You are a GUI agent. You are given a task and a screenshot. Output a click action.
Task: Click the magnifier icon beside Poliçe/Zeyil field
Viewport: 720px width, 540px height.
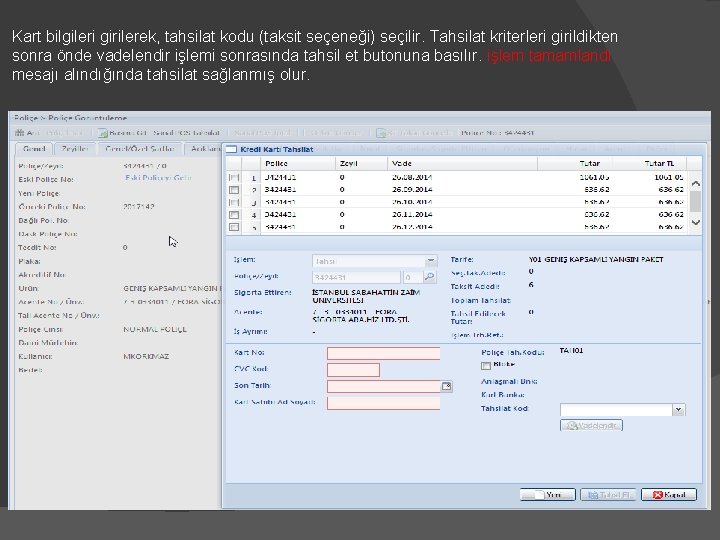[x=429, y=276]
